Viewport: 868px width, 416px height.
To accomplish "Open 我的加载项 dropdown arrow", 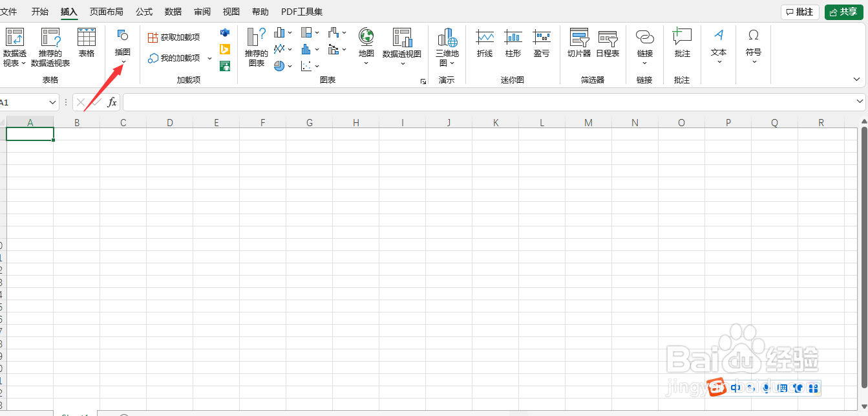I will click(x=209, y=58).
